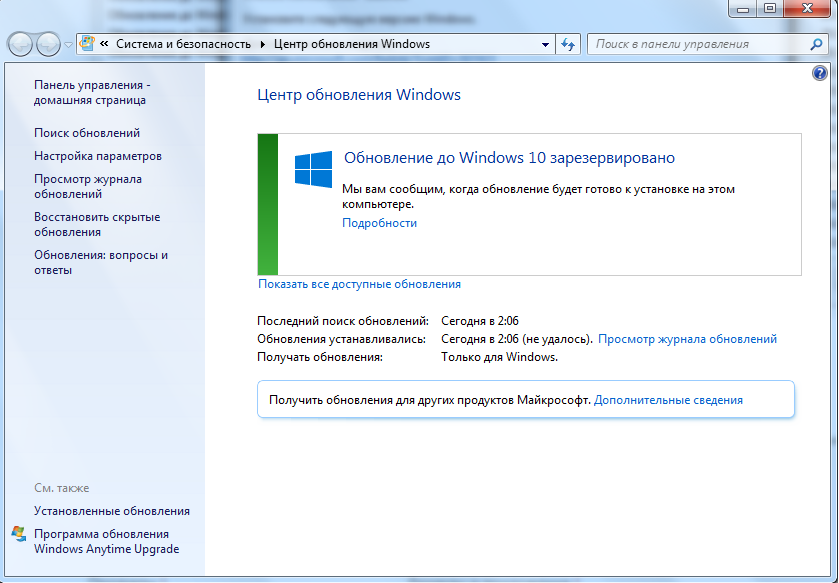The width and height of the screenshot is (839, 583).
Task: Open recent pages dropdown beside navigation arrows
Action: coord(68,45)
